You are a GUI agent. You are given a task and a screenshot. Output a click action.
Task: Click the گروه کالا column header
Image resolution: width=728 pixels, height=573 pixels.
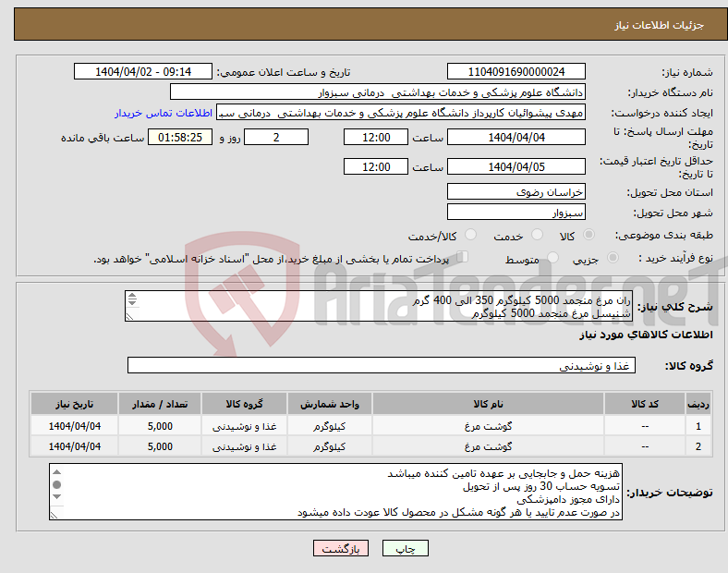coord(244,404)
